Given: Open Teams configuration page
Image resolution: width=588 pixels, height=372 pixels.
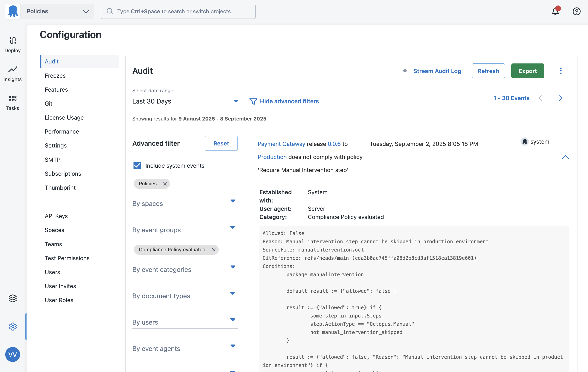Looking at the screenshot, I should 53,244.
